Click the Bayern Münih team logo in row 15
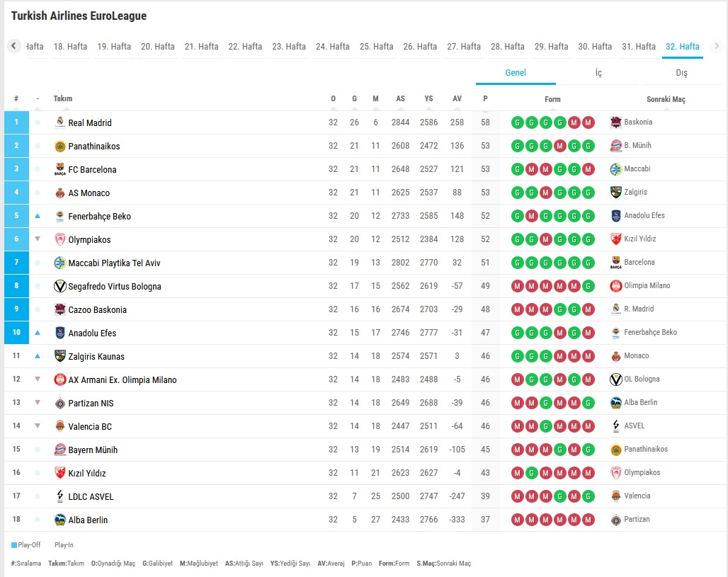The height and width of the screenshot is (577, 728). click(60, 450)
